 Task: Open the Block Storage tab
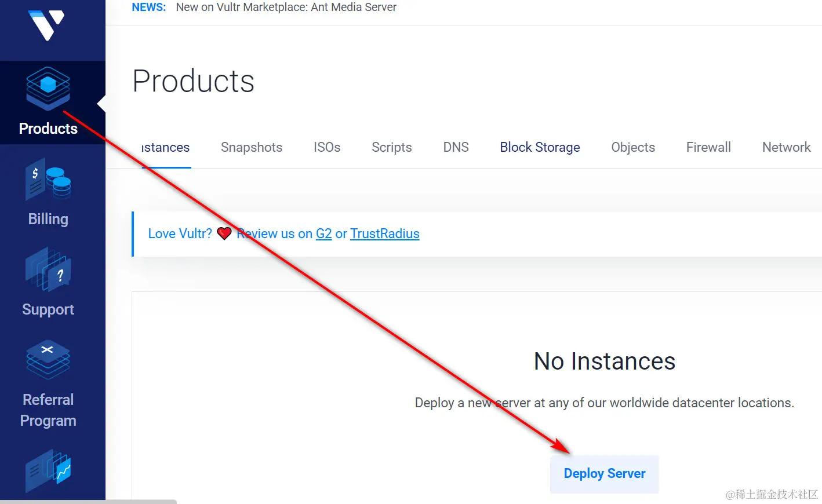tap(540, 147)
